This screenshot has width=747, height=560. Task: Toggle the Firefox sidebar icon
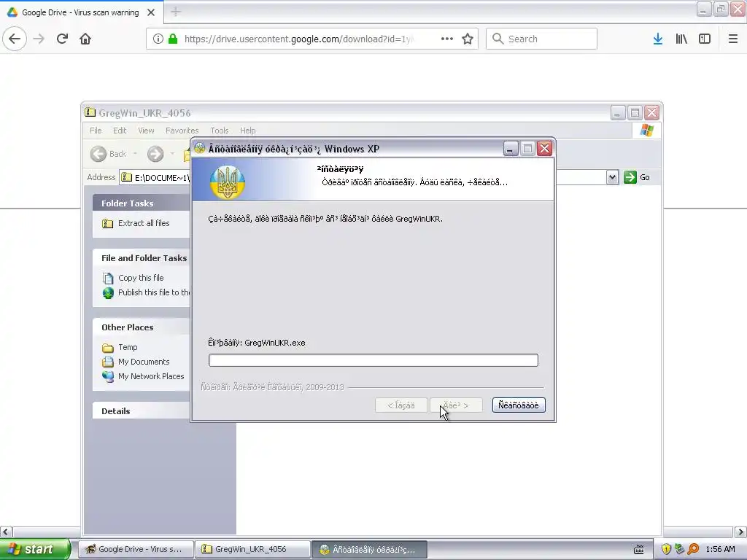pos(705,39)
